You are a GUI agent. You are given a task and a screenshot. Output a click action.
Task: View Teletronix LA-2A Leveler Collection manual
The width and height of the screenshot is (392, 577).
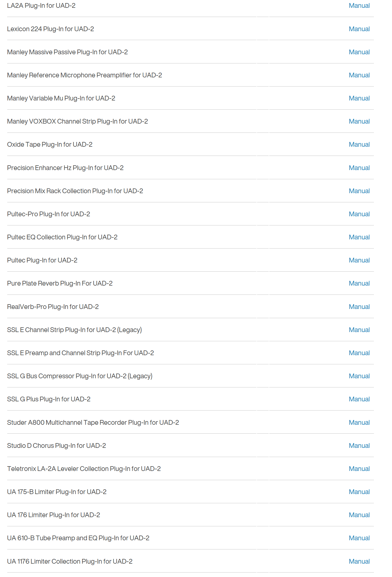tap(359, 469)
